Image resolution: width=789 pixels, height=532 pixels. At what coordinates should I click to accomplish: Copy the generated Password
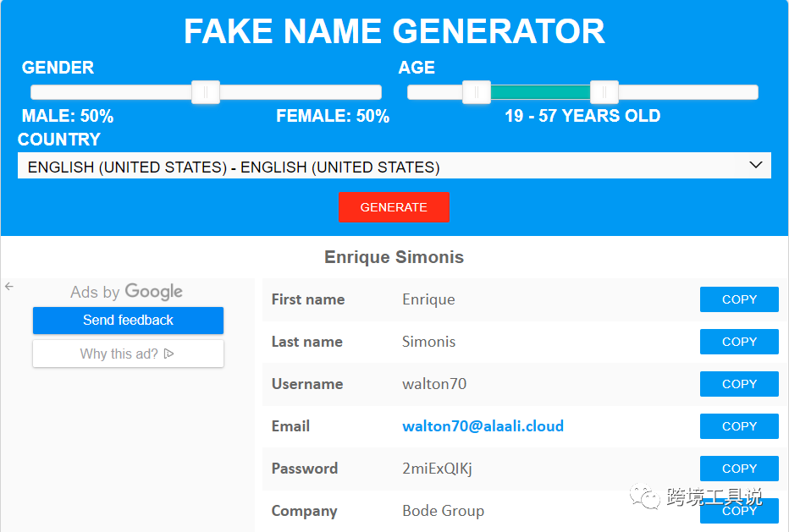(x=738, y=469)
